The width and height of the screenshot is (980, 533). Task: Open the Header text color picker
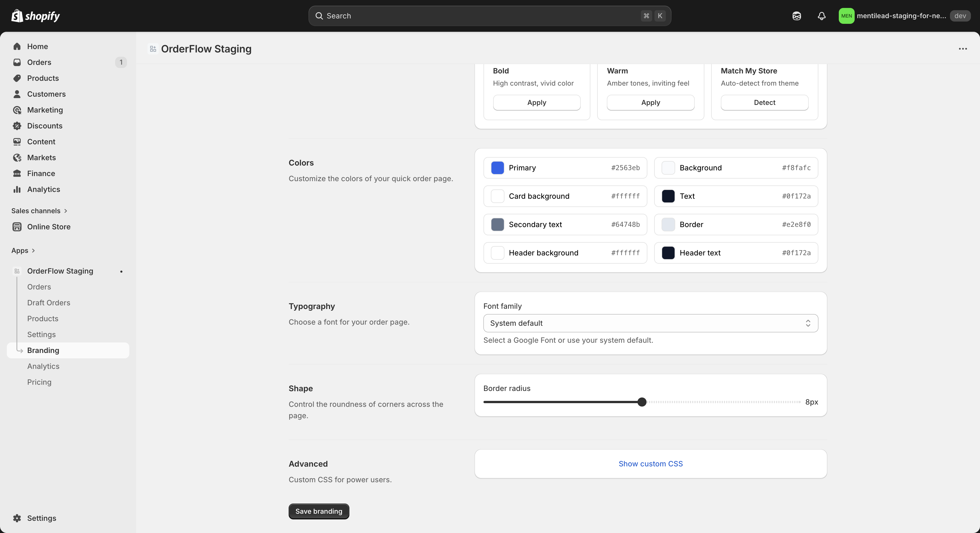click(x=668, y=253)
